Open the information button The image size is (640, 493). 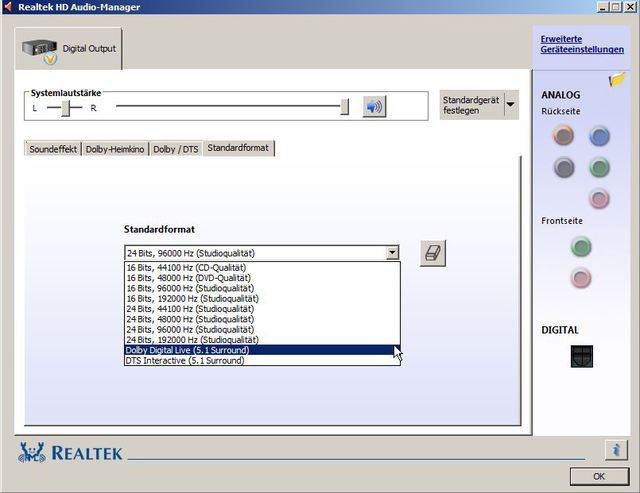tap(616, 450)
